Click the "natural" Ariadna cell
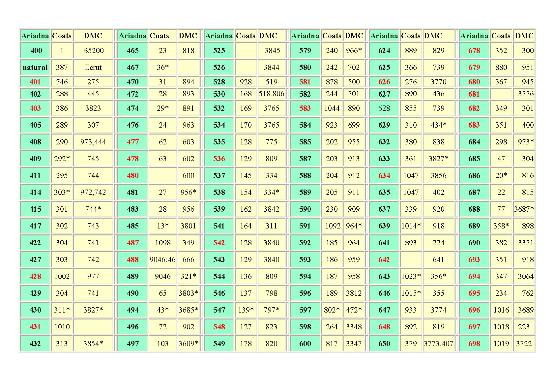This screenshot has width=555, height=392. pos(35,68)
